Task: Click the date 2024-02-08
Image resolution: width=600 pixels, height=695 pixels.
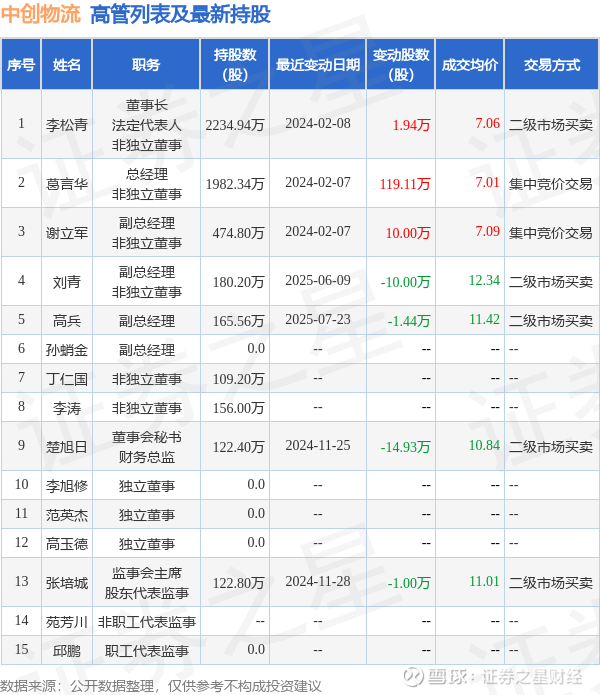Action: coord(318,123)
